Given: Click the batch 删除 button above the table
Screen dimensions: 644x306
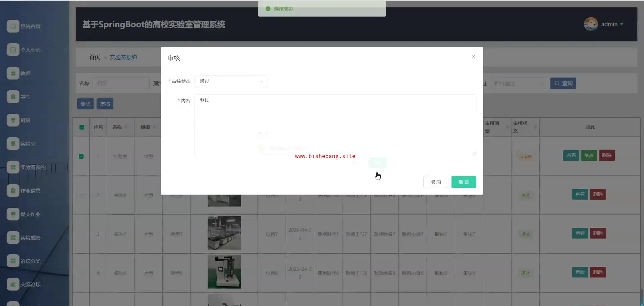Looking at the screenshot, I should [86, 104].
